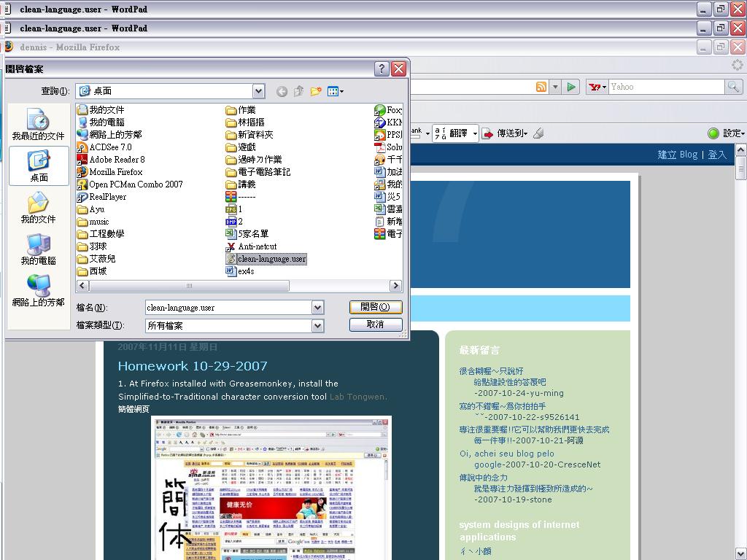Screen dimensions: 747x560
Task: Select ACDSee 7.0 shortcut in file list
Action: click(x=104, y=147)
